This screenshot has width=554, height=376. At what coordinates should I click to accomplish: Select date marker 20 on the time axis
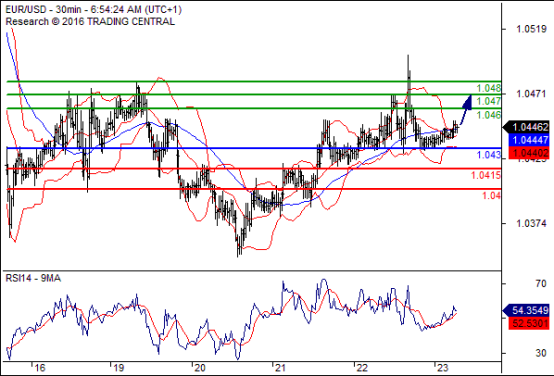click(200, 368)
